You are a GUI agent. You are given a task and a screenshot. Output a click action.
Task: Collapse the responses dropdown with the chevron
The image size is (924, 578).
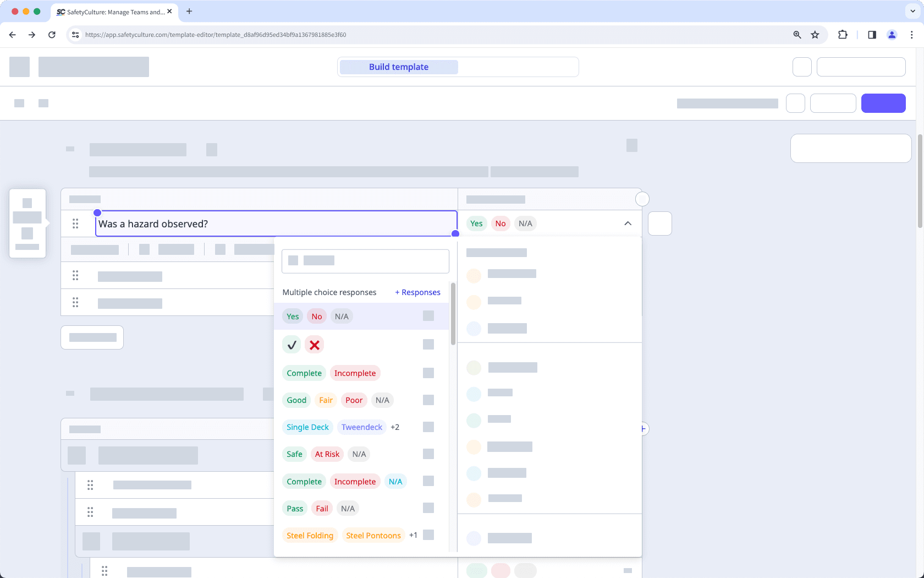click(628, 223)
